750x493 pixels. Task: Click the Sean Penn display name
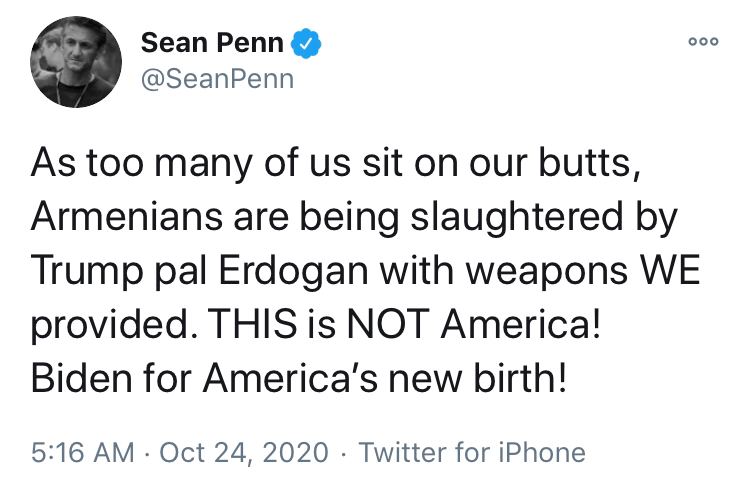point(212,43)
